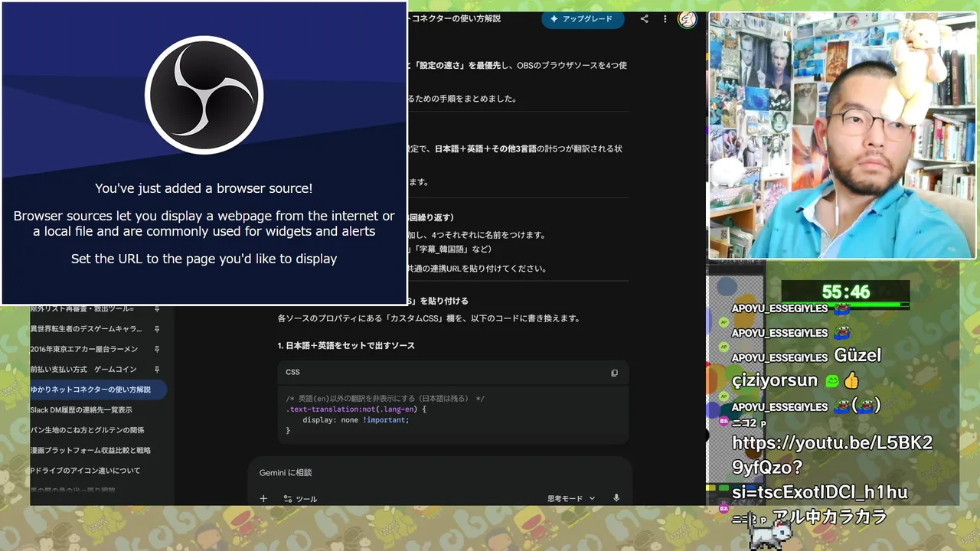
Task: Open the three-dot more options menu
Action: pos(665,19)
